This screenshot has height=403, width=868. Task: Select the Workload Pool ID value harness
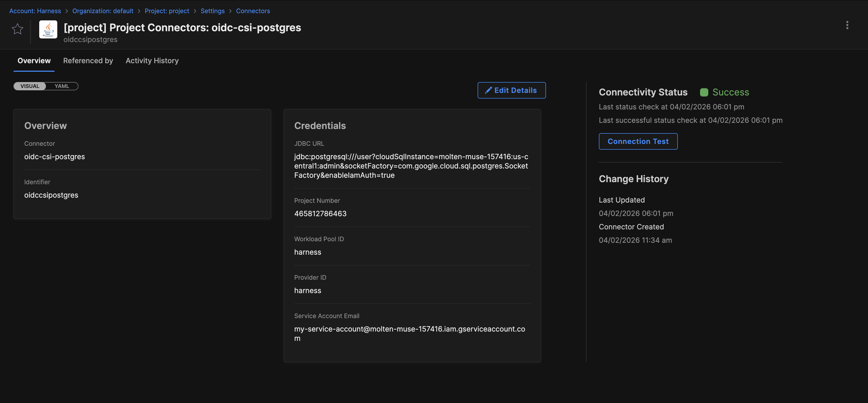click(308, 252)
